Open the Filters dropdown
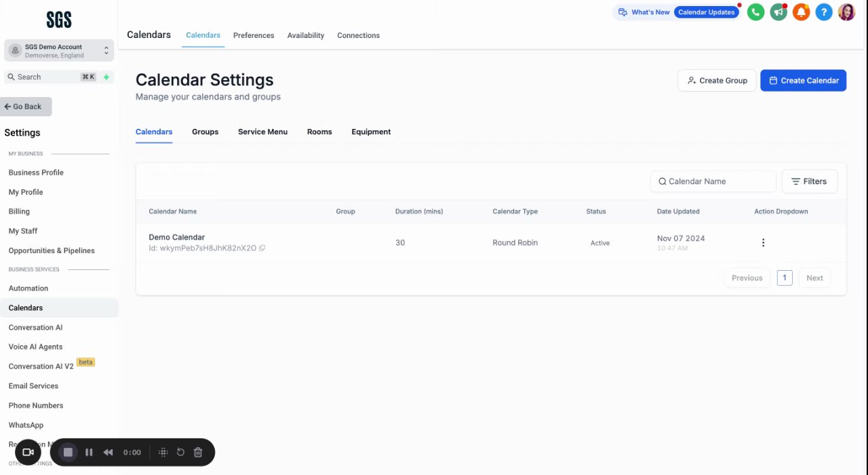 (x=809, y=181)
